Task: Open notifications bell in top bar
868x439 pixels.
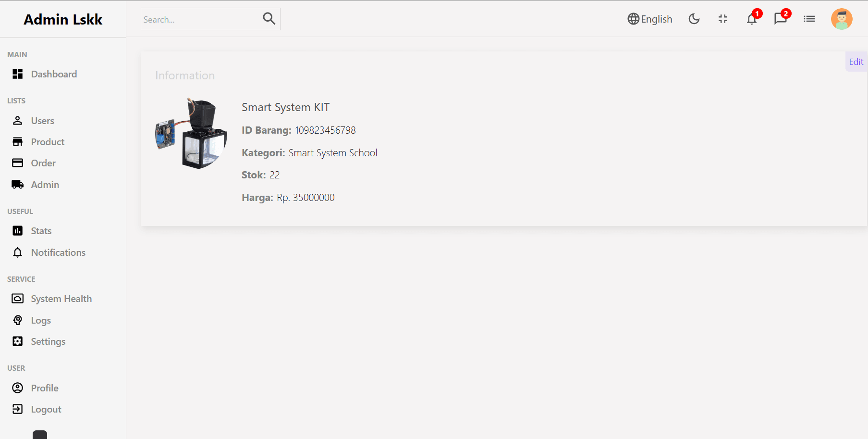Action: pos(752,19)
